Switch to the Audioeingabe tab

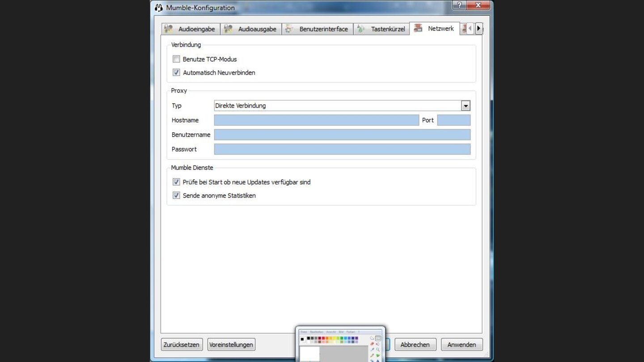pyautogui.click(x=191, y=29)
